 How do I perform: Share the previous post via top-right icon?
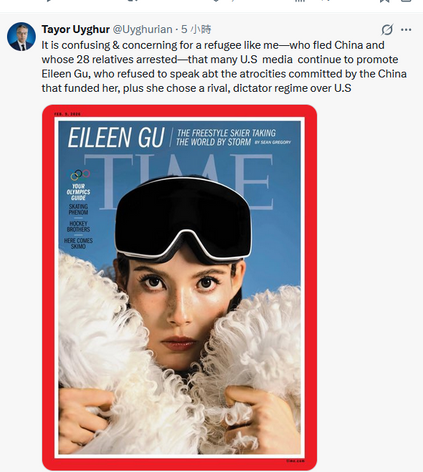tap(406, 1)
